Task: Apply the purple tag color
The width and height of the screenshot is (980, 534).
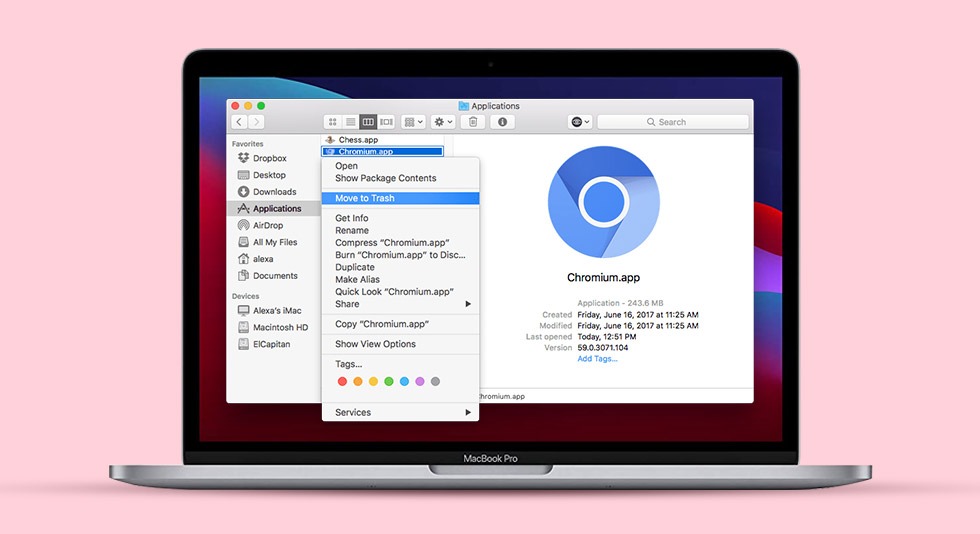Action: [420, 381]
